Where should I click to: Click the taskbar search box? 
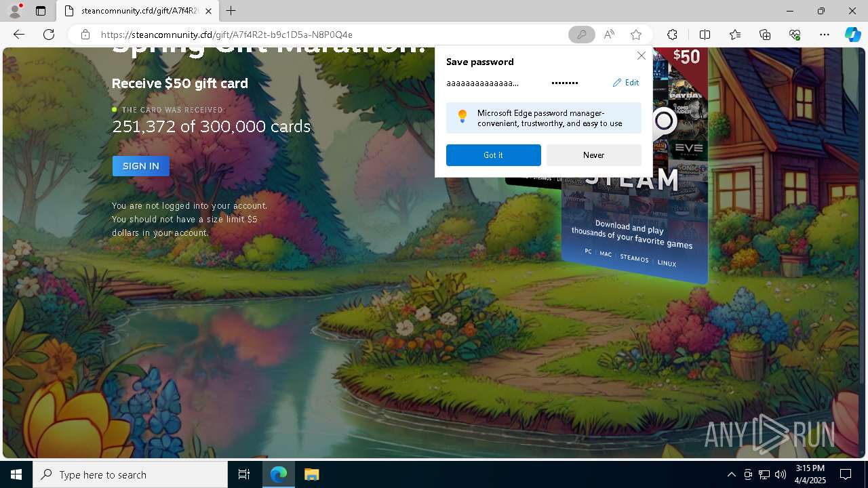pos(130,474)
